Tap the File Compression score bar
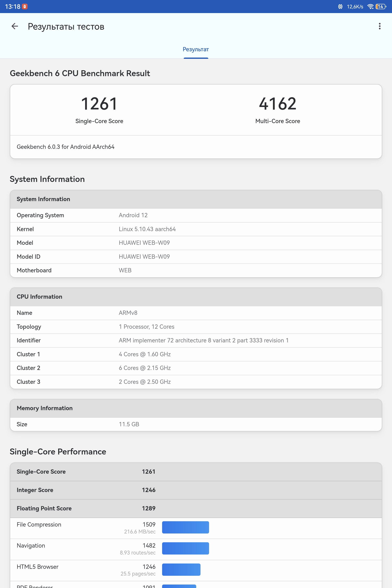This screenshot has height=588, width=392. [x=185, y=527]
